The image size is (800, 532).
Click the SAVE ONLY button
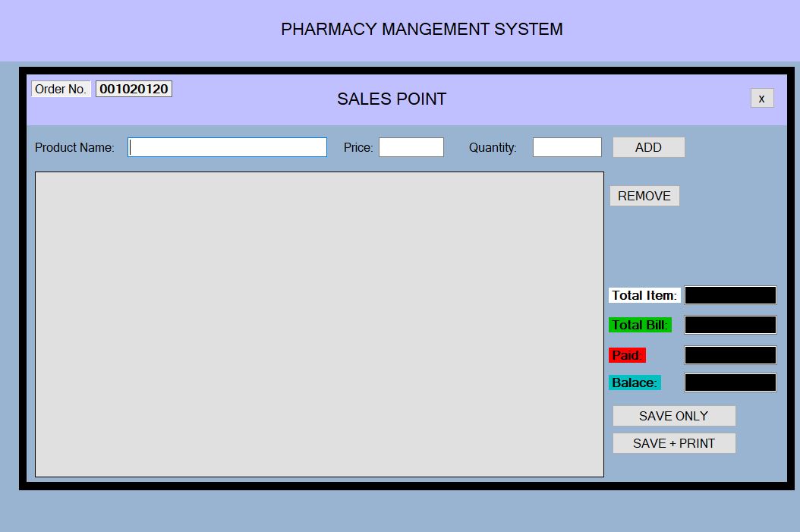674,416
